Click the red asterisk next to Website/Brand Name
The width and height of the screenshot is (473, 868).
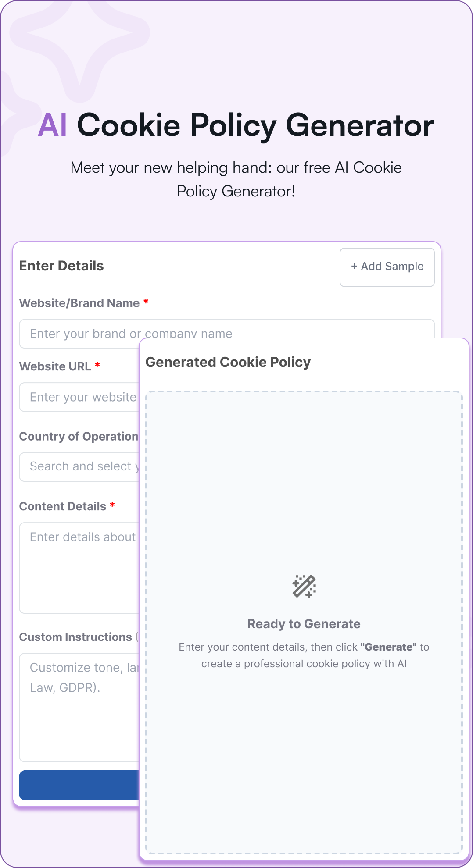pyautogui.click(x=146, y=302)
